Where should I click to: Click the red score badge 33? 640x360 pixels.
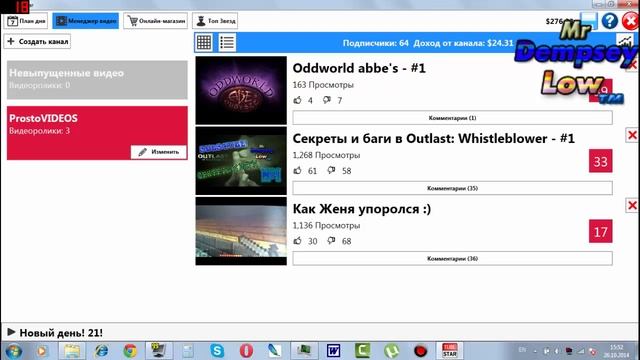click(600, 161)
